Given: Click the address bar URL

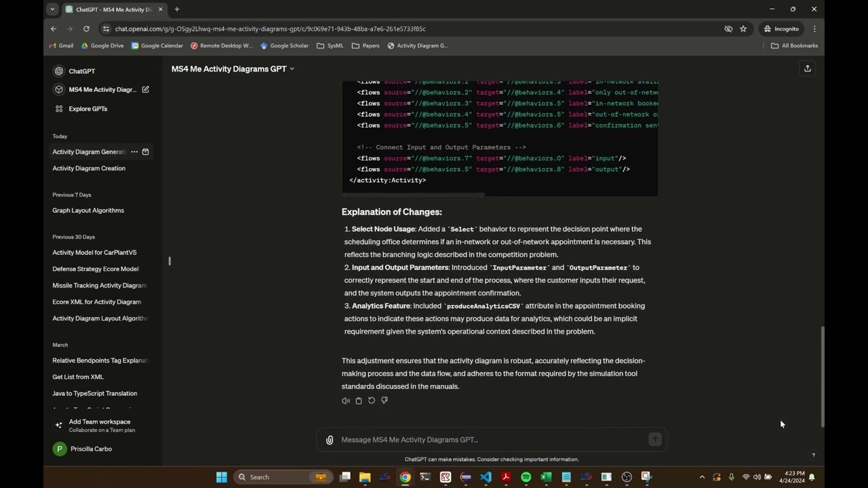Looking at the screenshot, I should [270, 29].
